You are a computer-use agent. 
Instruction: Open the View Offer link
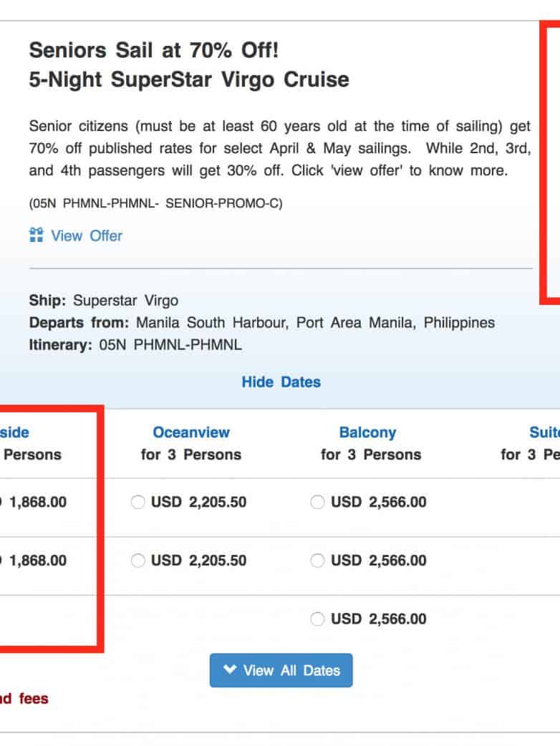[87, 236]
